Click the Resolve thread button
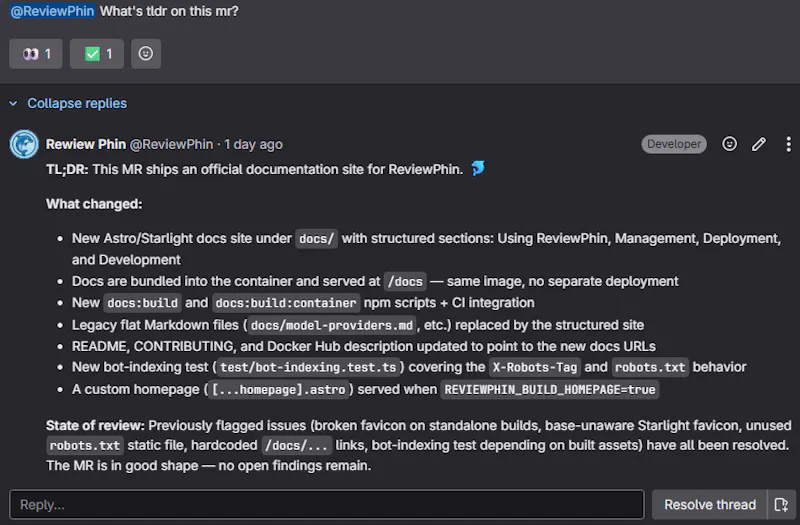Viewport: 800px width, 525px height. click(710, 505)
